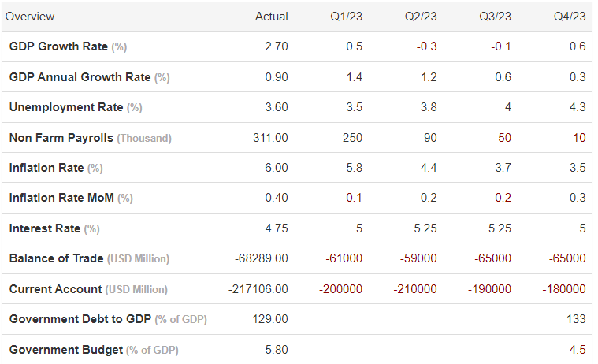Select Non Farm Payrolls Q3/23 value -50
598x364 pixels.
503,137
